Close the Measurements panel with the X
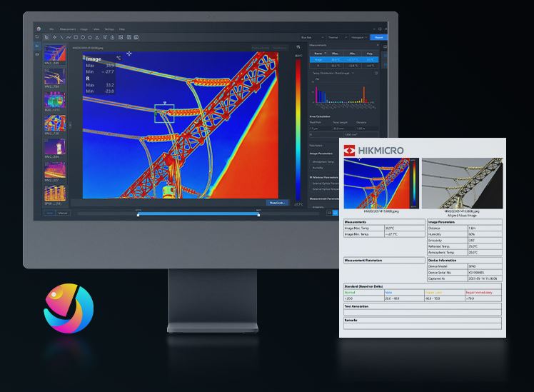 pyautogui.click(x=378, y=45)
